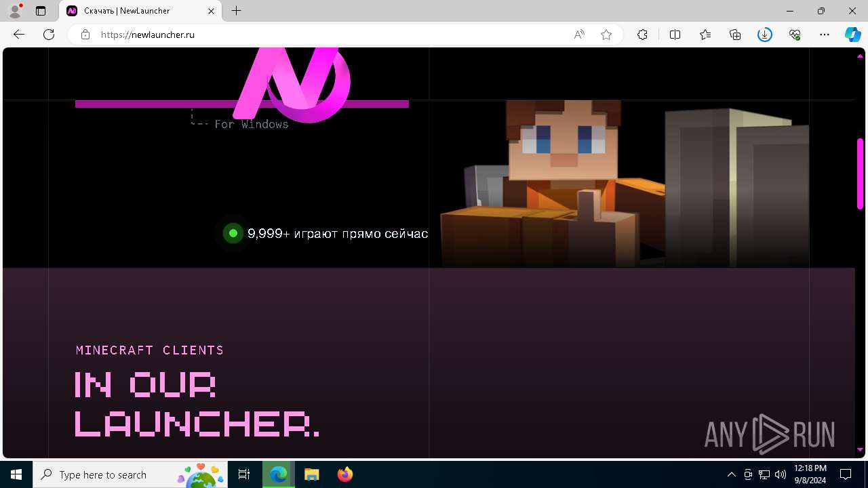This screenshot has width=868, height=488.
Task: Click the '9,999+ играют прямо сейчас' text
Action: (x=338, y=234)
